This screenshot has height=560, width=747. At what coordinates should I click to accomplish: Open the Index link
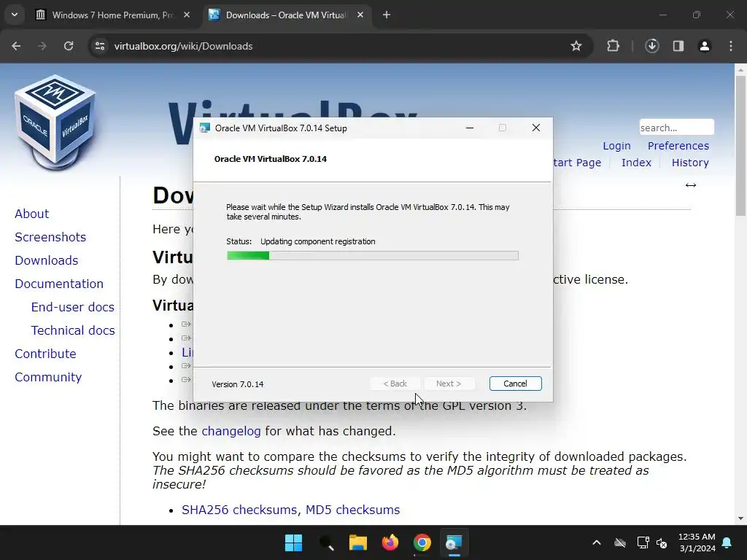click(636, 163)
